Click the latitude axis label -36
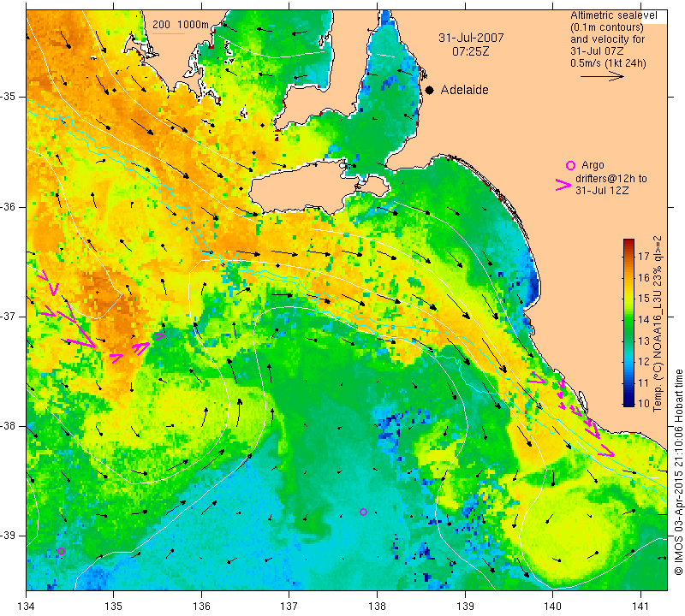 click(x=9, y=206)
